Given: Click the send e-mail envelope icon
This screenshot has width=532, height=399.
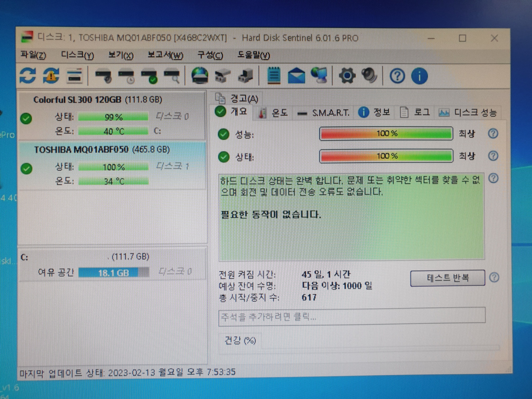Looking at the screenshot, I should click(296, 76).
